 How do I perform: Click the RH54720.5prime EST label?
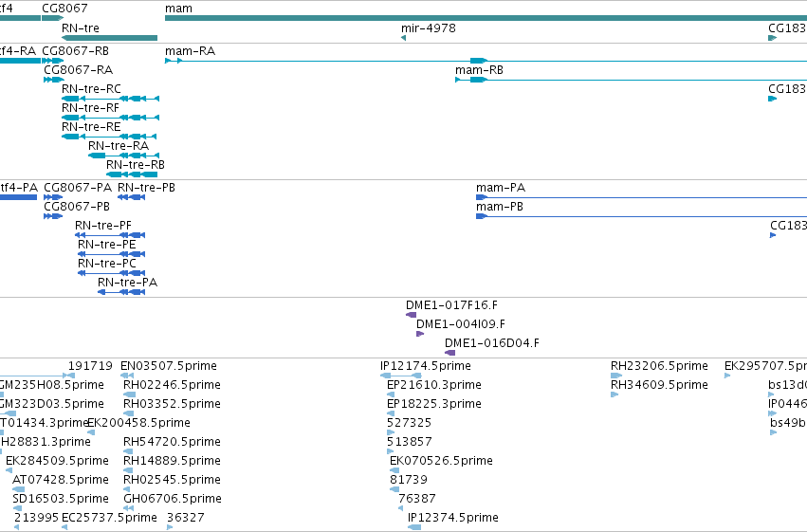point(172,442)
